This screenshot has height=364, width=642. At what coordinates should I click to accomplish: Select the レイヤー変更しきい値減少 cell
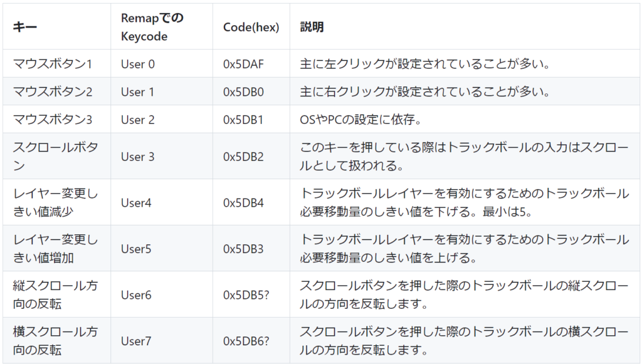[x=55, y=203]
